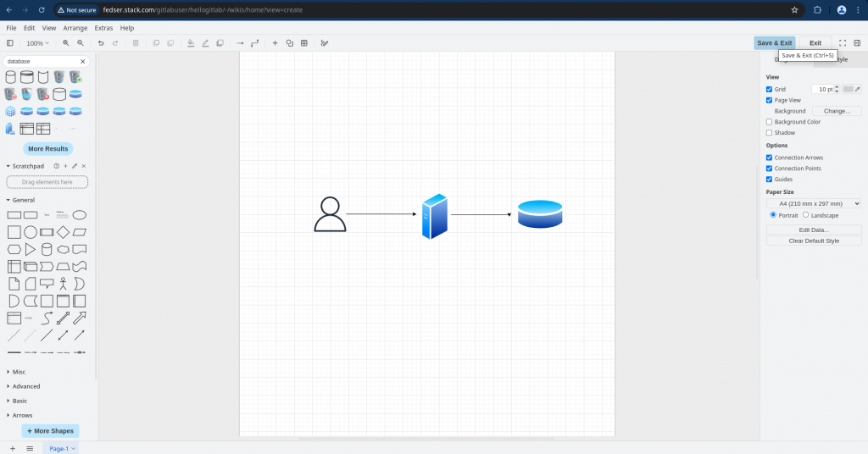Click the Fullscreen icon near Exit
This screenshot has height=454, width=868.
843,43
